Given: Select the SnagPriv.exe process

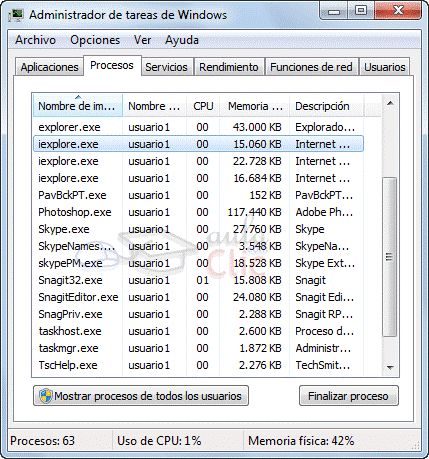Looking at the screenshot, I should 198,314.
